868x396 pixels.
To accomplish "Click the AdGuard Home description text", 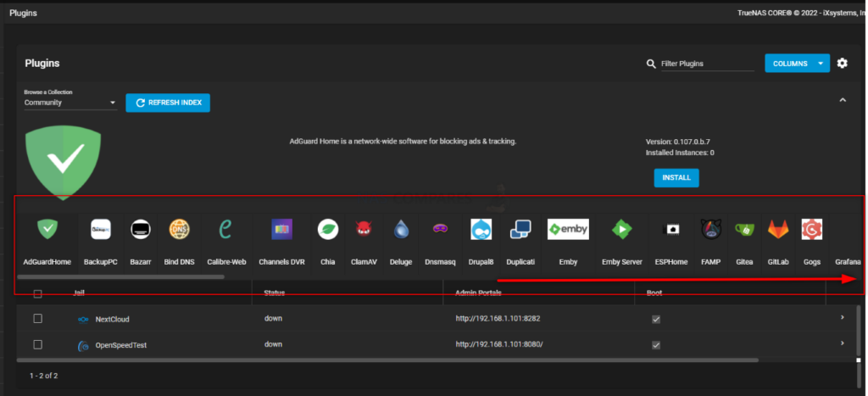I will [x=403, y=142].
